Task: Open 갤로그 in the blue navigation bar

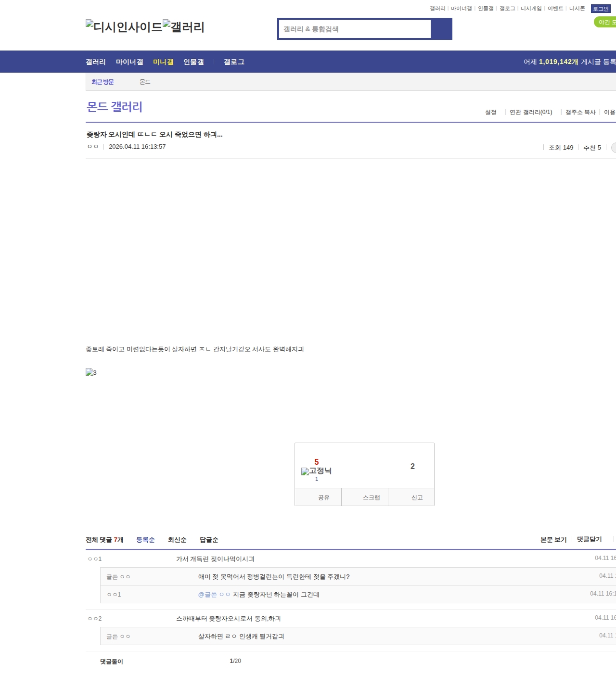Action: [234, 62]
